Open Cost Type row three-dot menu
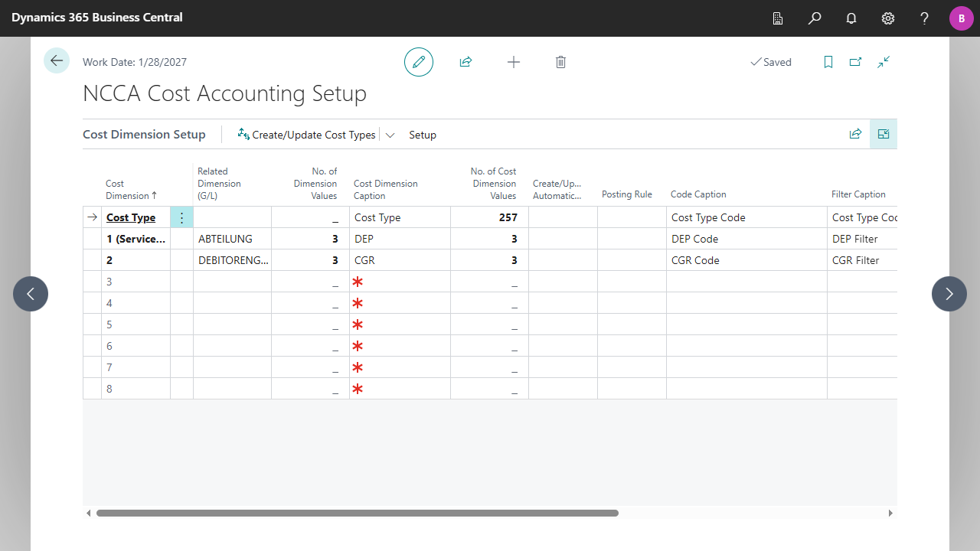 [181, 217]
